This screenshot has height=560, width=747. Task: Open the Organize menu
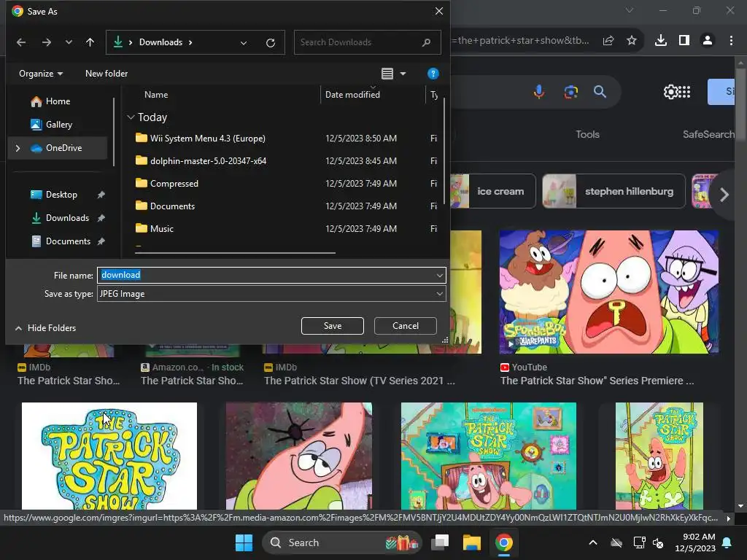point(41,74)
